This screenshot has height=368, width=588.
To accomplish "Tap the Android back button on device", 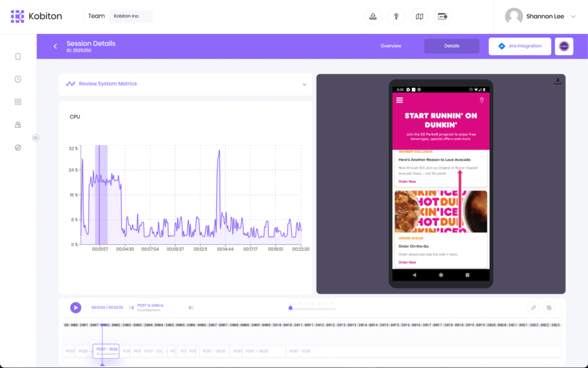I will pyautogui.click(x=414, y=275).
